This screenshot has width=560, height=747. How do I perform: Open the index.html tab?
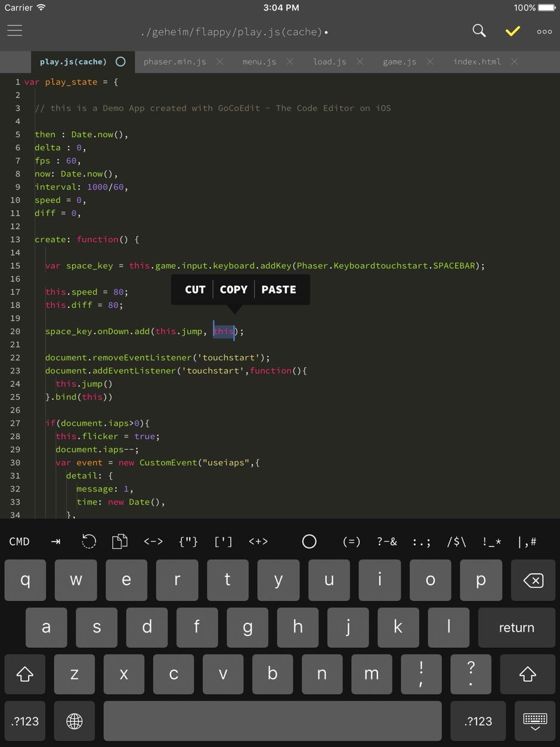tap(477, 61)
